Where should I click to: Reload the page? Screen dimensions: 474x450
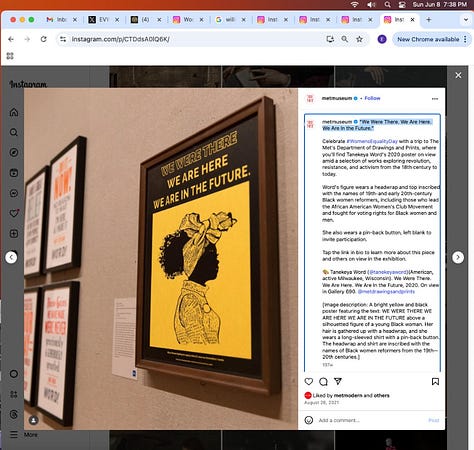44,39
